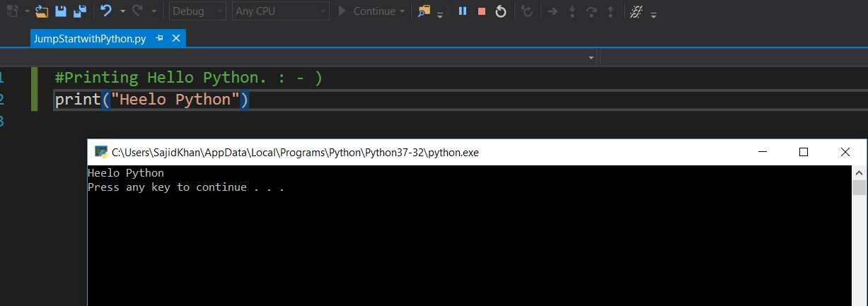Open the Undo history dropdown arrow
This screenshot has height=306, width=868.
(x=122, y=11)
